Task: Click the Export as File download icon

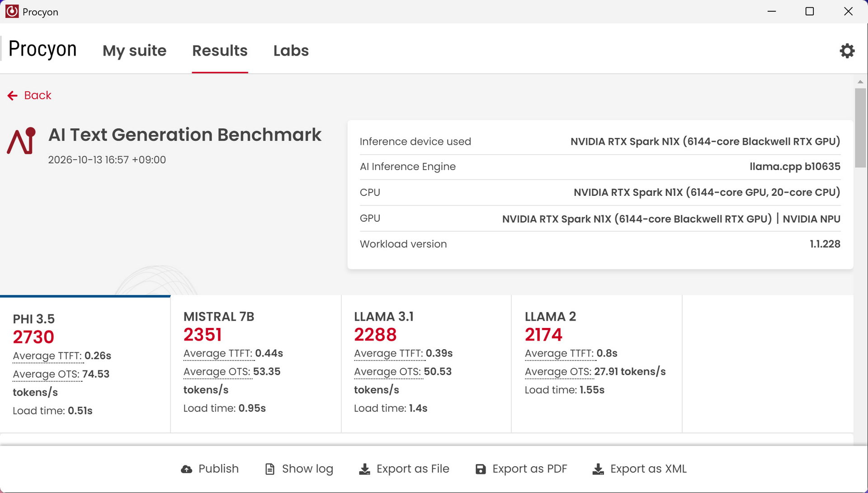Action: 364,469
